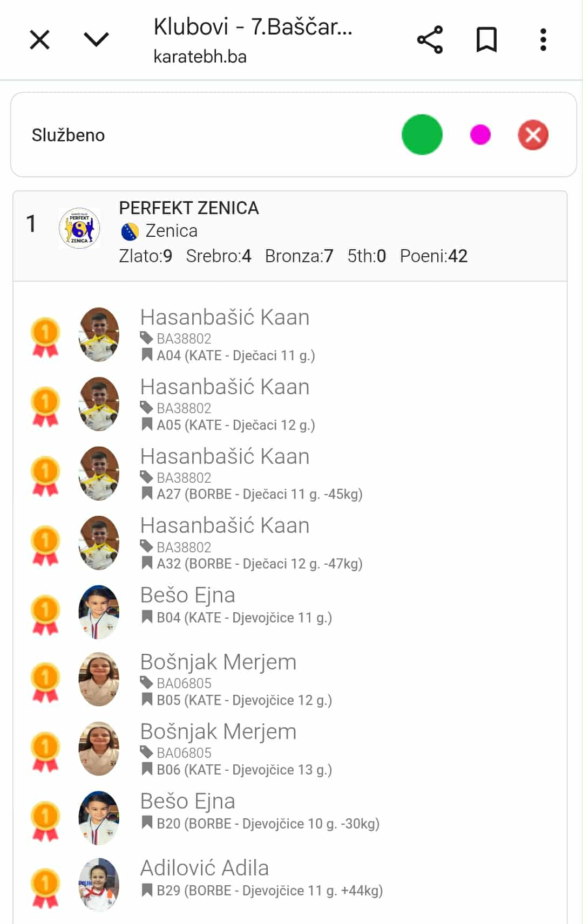The width and height of the screenshot is (583, 924).
Task: Click tag icon next to BA38802 in A32
Action: point(146,546)
